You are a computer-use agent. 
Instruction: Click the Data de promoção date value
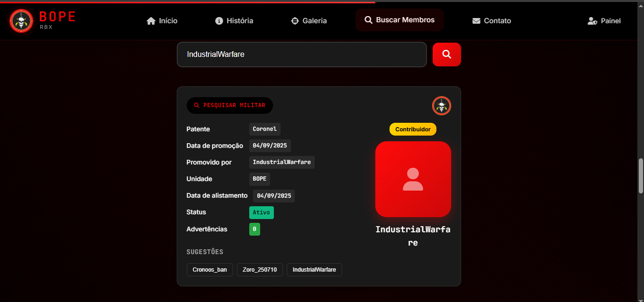(270, 146)
